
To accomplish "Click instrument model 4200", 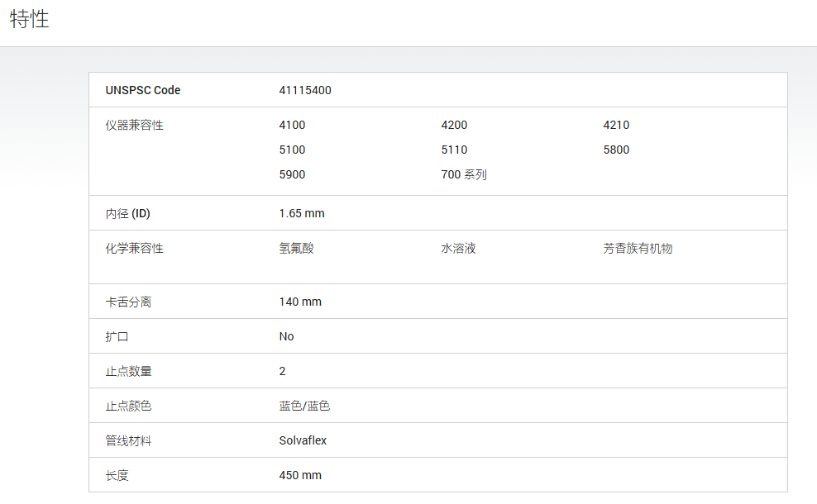I will 454,125.
